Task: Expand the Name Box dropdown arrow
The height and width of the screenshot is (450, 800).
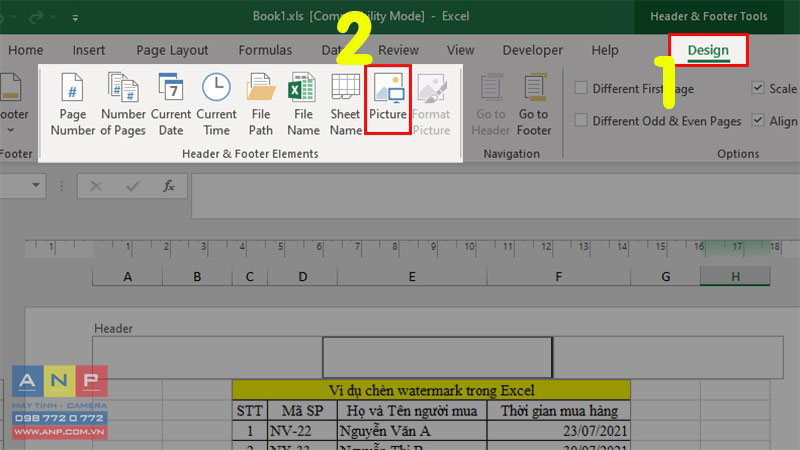Action: click(36, 185)
